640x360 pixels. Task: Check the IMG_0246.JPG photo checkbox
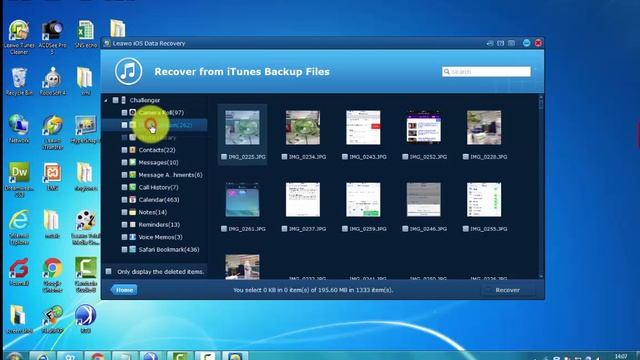[x=405, y=229]
